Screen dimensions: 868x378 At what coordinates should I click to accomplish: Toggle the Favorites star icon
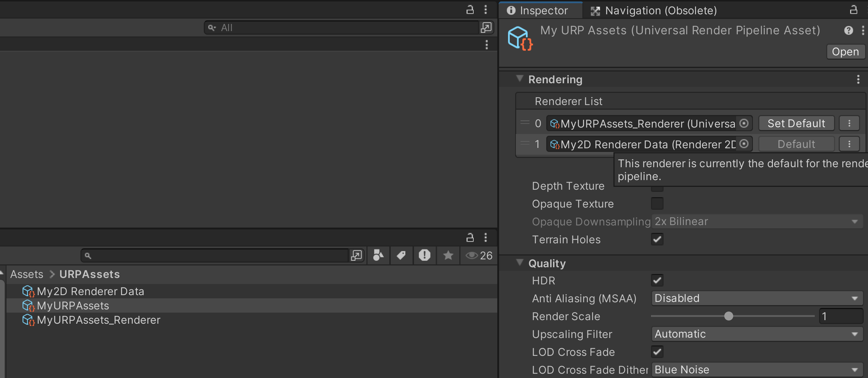[x=448, y=255]
